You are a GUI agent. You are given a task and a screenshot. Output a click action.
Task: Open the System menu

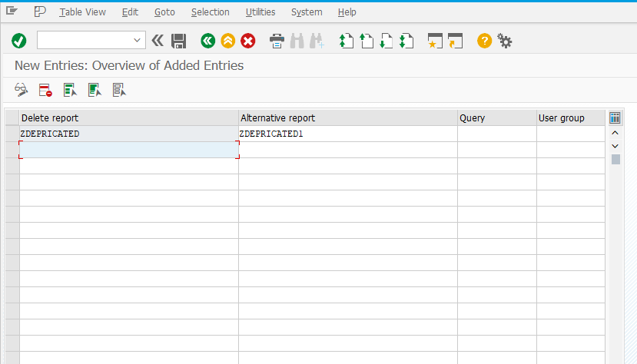(307, 12)
